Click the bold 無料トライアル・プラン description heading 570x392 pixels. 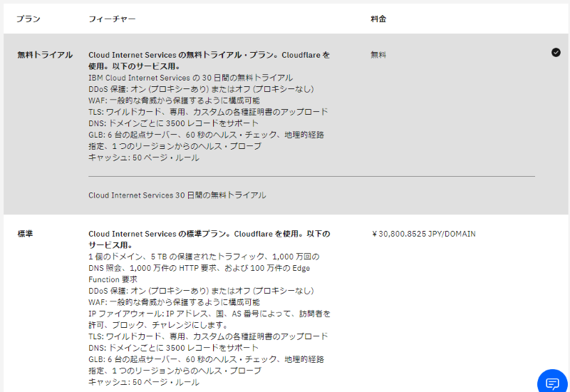209,61
